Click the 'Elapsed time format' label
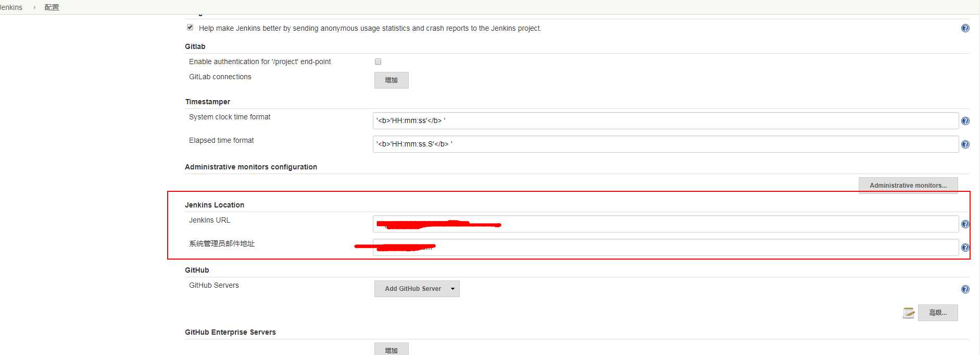 click(x=221, y=140)
